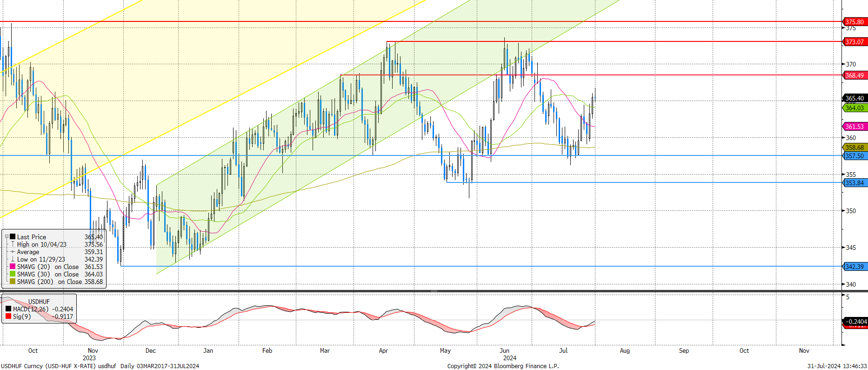
Task: Click the 375.56 high value in legend
Action: click(x=93, y=244)
